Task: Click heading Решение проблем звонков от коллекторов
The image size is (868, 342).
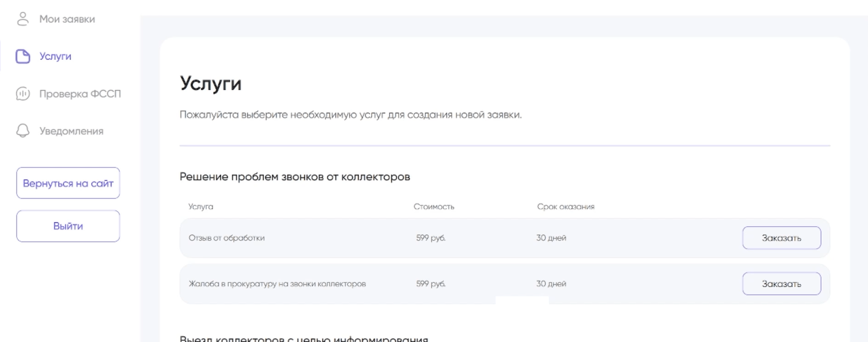Action: pyautogui.click(x=295, y=177)
